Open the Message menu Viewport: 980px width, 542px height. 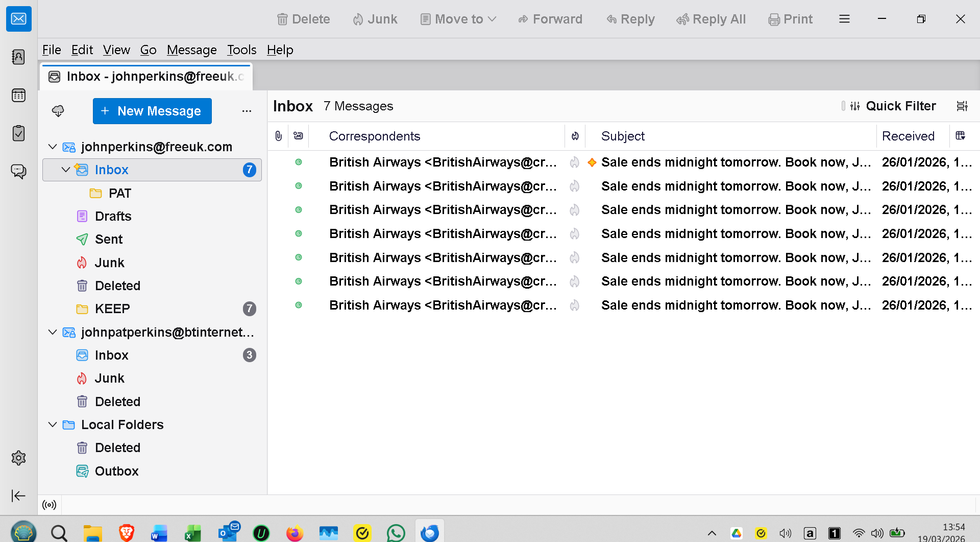tap(191, 50)
